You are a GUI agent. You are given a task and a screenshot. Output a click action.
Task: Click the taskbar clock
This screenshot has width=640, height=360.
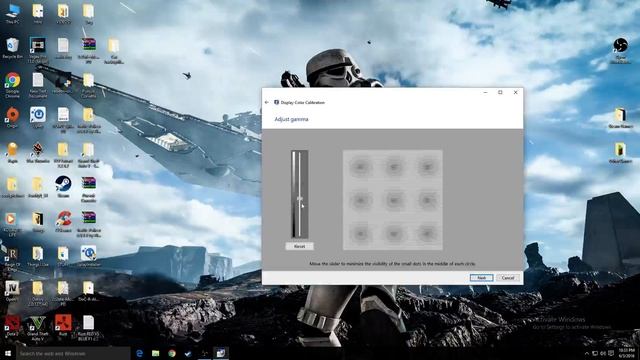pyautogui.click(x=626, y=353)
